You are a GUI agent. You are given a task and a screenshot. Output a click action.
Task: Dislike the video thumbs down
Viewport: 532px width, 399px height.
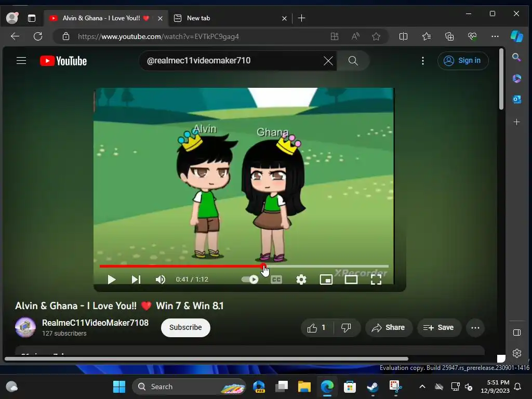[x=346, y=328]
